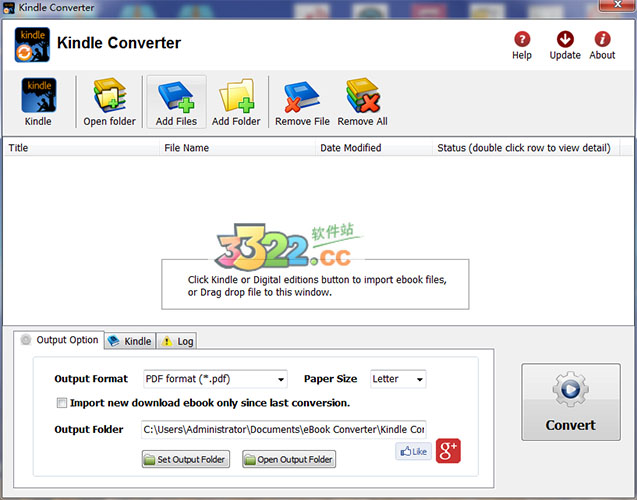The height and width of the screenshot is (500, 637).
Task: Sort by Date Modified column header
Action: (x=374, y=148)
